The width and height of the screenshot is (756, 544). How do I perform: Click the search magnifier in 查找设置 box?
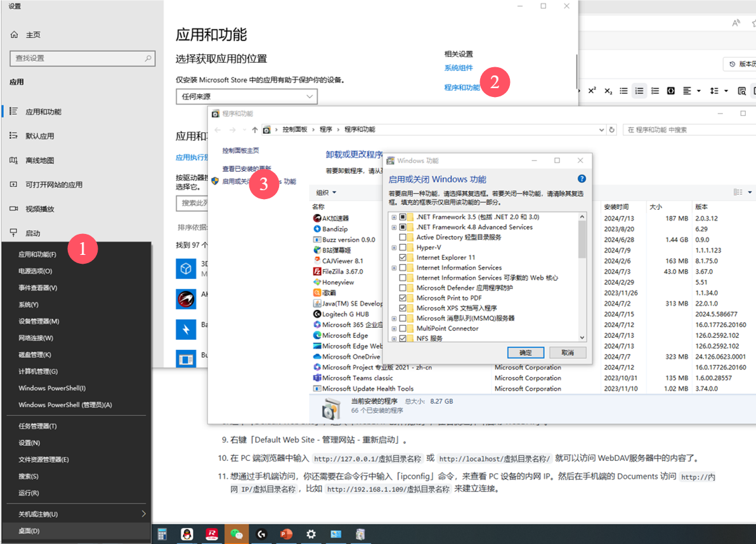[x=148, y=58]
